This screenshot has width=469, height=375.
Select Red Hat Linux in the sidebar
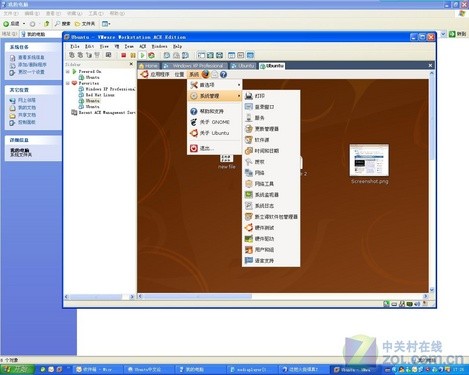97,95
